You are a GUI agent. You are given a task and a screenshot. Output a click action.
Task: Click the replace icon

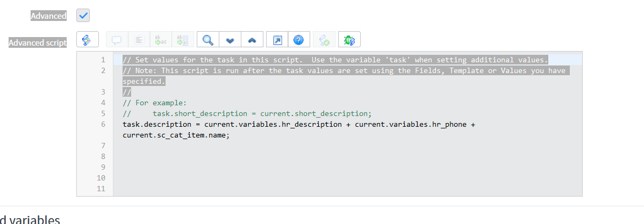click(161, 40)
